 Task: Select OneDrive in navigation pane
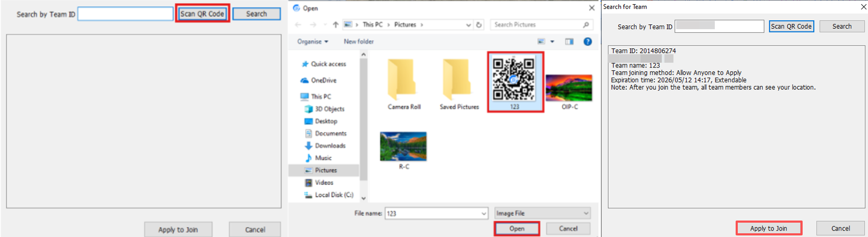[x=319, y=80]
